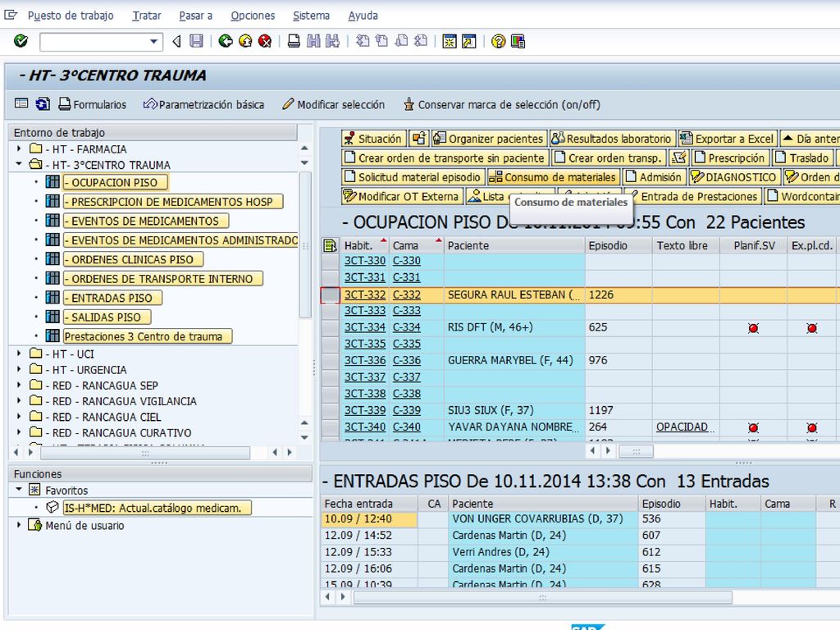Collapse the HT- 3°CENTRO TRAUMA folder
Viewport: 840px width, 630px height.
19,164
